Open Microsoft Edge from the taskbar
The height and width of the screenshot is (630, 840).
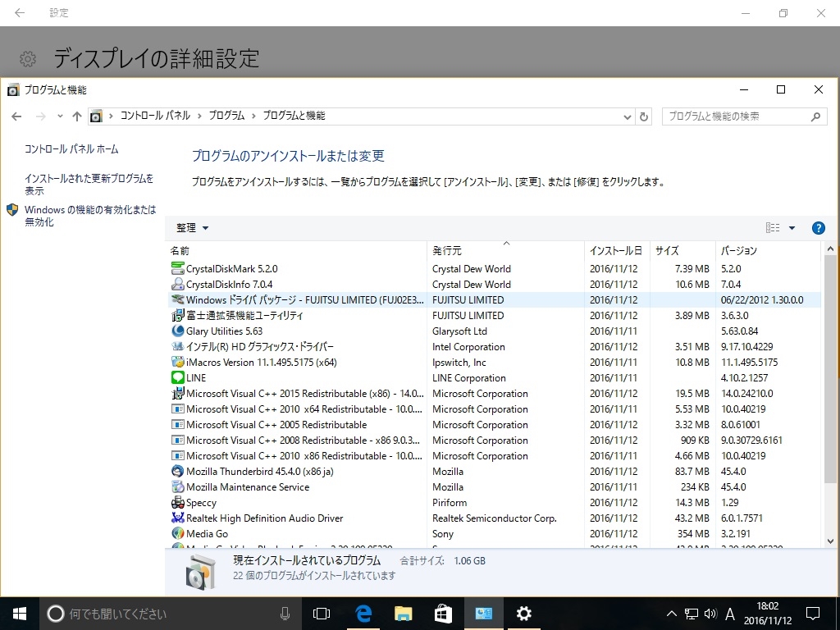tap(363, 614)
